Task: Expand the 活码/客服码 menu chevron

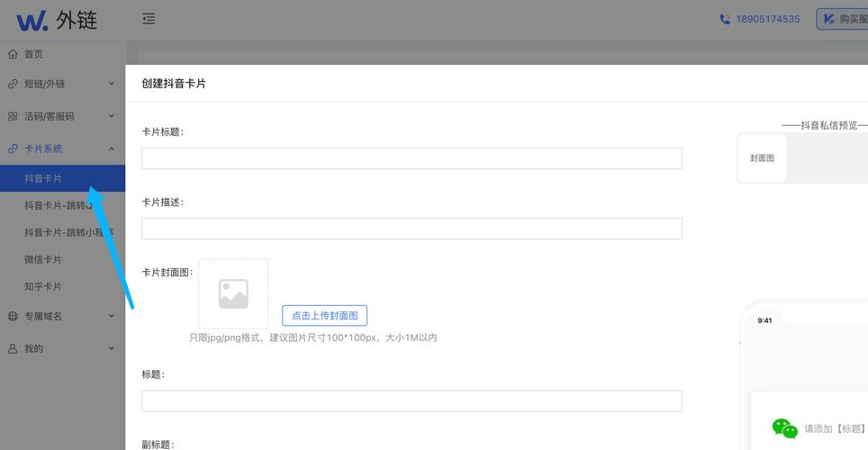Action: pos(112,116)
